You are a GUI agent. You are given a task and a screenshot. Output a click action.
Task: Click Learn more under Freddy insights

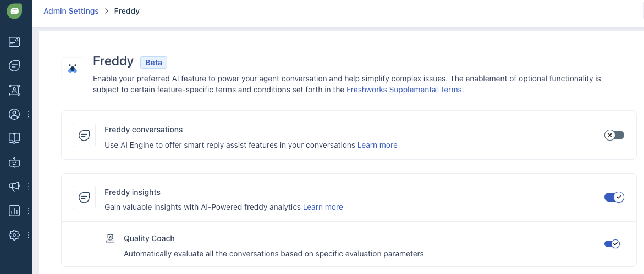(323, 207)
